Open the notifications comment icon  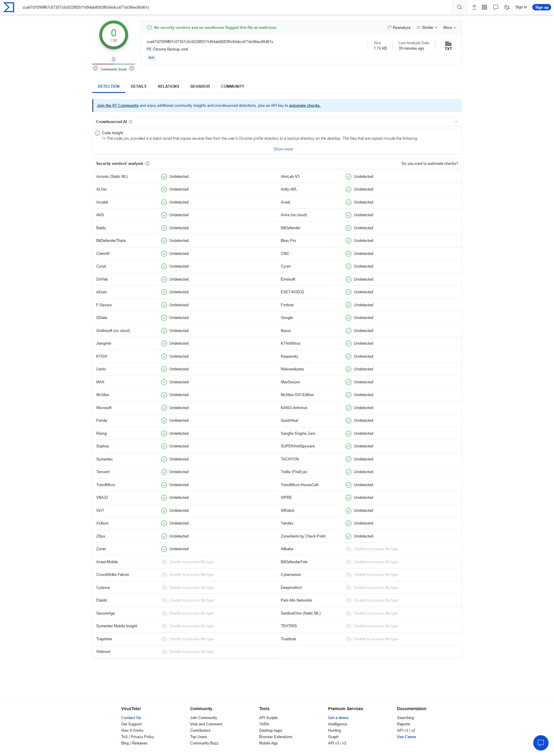tap(496, 8)
